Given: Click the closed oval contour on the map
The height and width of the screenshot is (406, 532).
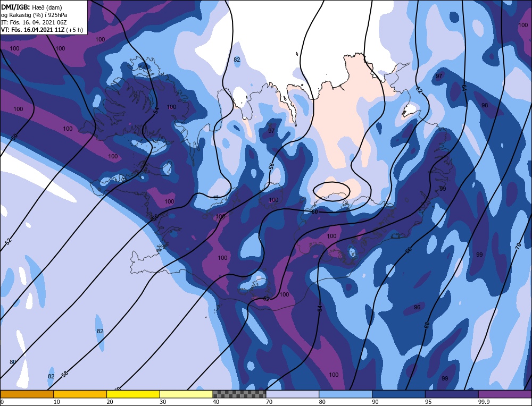Looking at the screenshot, I should [x=331, y=191].
